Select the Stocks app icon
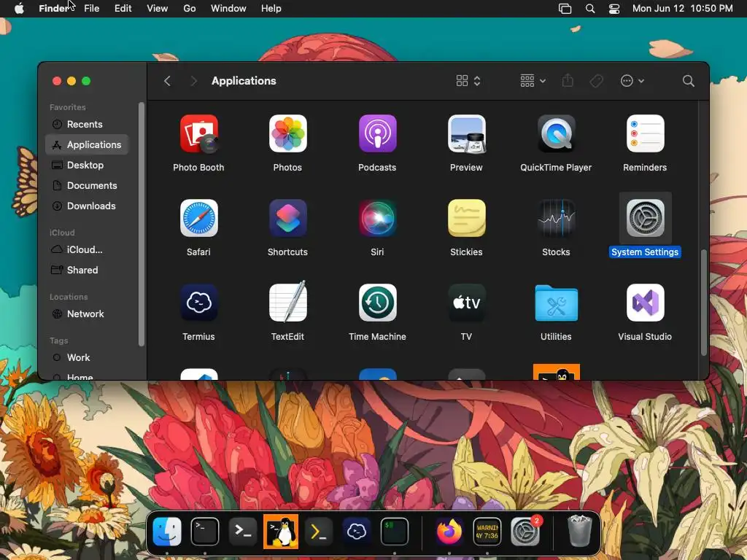Screen dimensions: 747x560 click(x=556, y=218)
